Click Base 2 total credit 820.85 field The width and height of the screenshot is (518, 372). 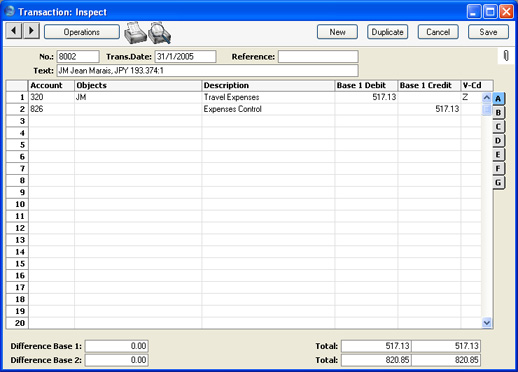tap(446, 360)
